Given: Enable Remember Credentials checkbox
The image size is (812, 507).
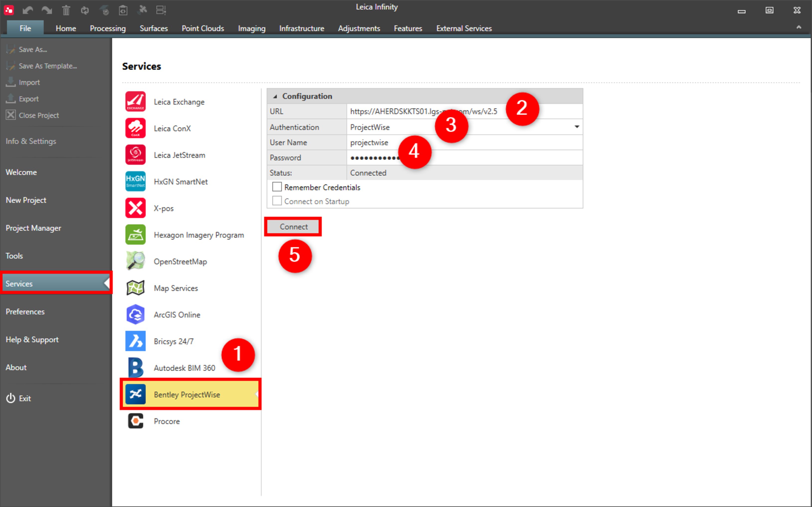Looking at the screenshot, I should point(277,187).
